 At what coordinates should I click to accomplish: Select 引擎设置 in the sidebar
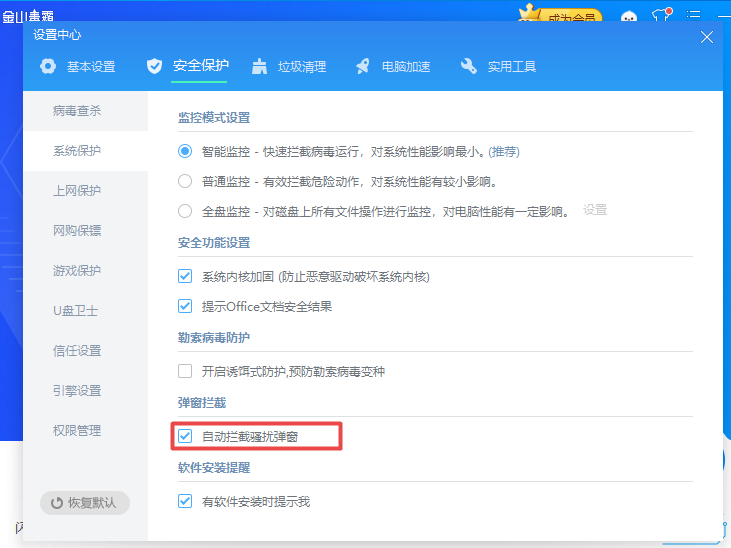(85, 390)
